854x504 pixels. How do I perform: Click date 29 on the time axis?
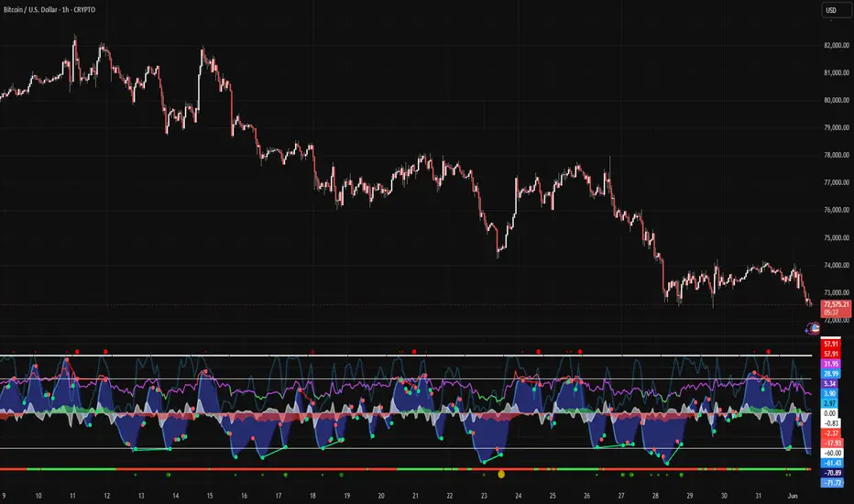point(690,496)
